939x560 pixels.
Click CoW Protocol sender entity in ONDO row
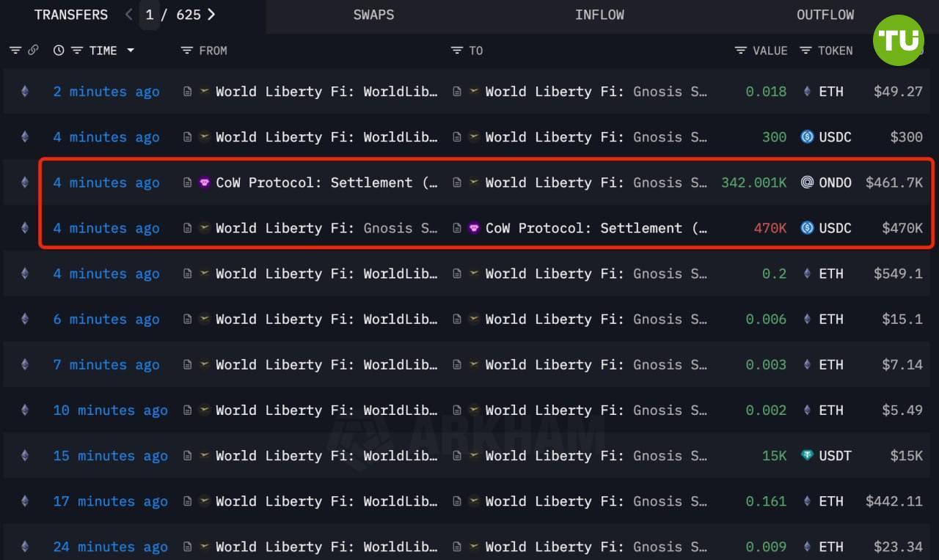(326, 183)
